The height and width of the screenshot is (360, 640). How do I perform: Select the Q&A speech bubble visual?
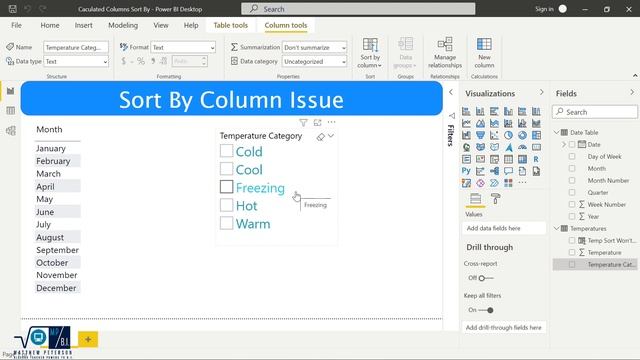point(508,171)
